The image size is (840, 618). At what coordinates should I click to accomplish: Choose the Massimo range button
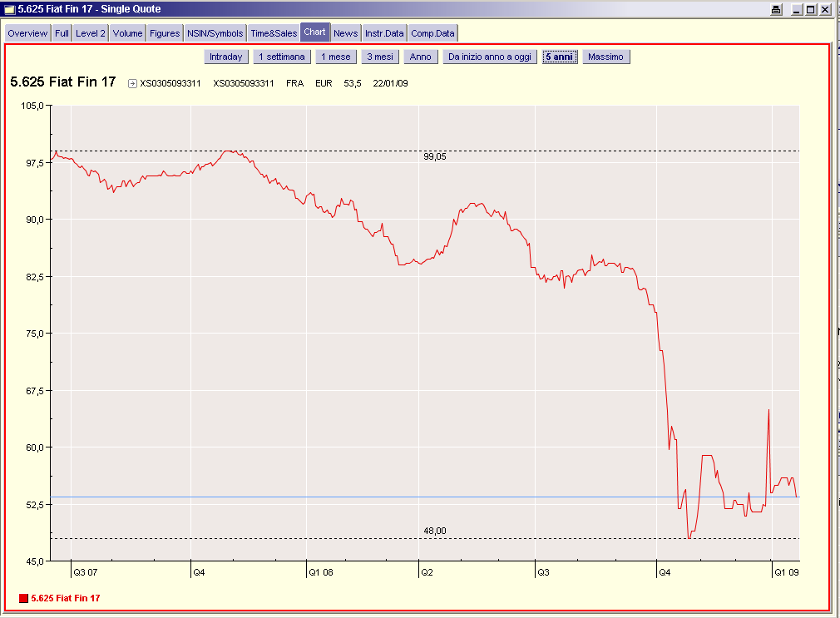(605, 57)
